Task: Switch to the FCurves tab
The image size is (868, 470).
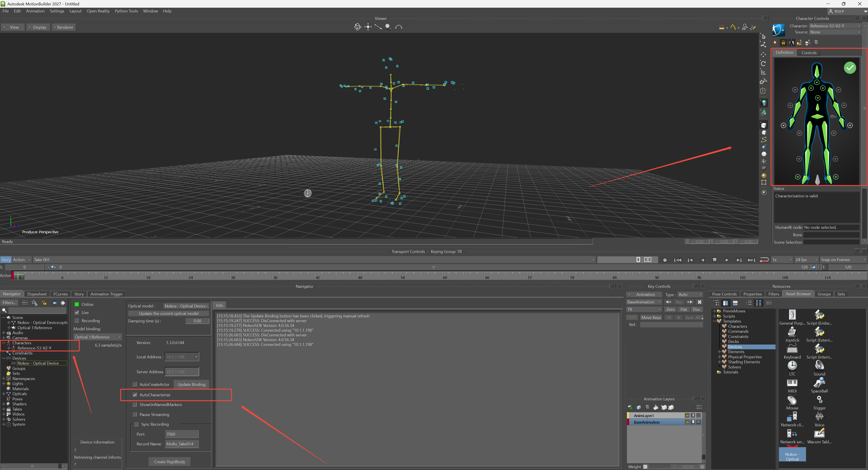Action: pyautogui.click(x=60, y=294)
